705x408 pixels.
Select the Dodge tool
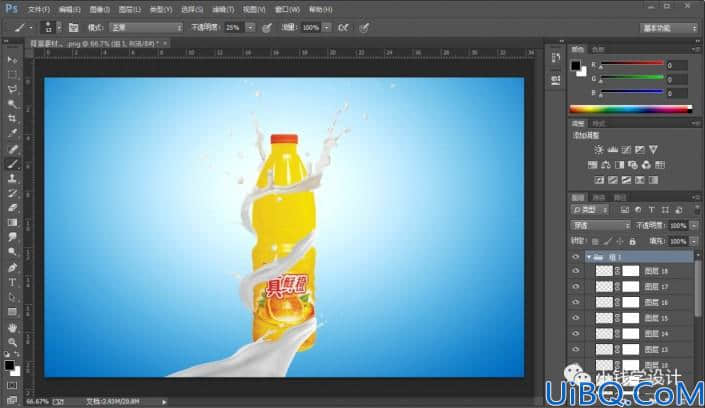coord(12,252)
